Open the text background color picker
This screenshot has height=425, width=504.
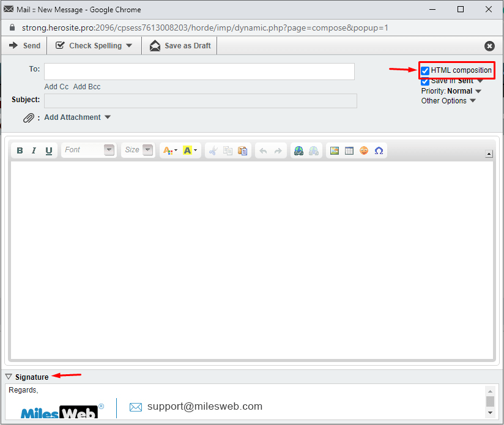click(190, 150)
